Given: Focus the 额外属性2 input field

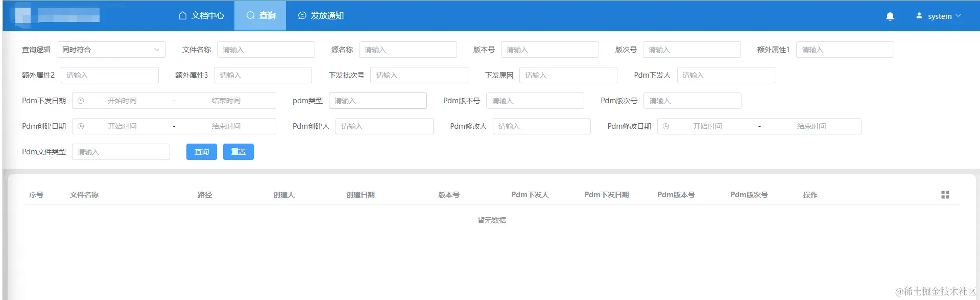Looking at the screenshot, I should (x=110, y=75).
